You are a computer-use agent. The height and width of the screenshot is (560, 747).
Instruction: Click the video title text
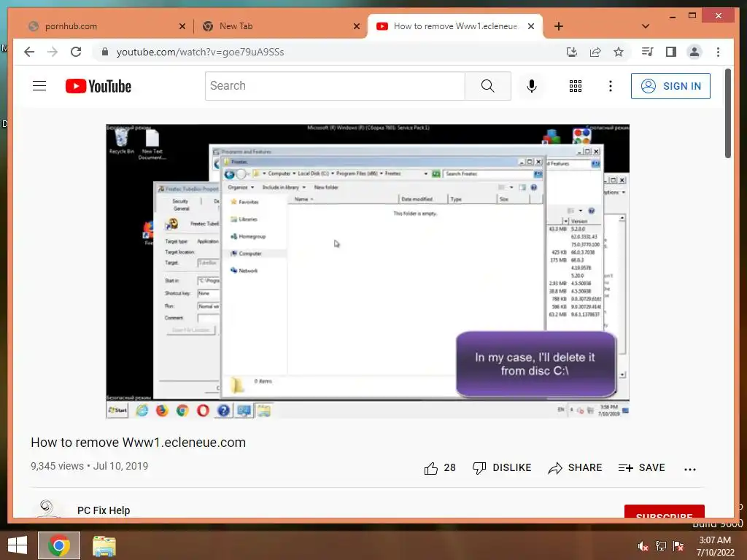click(x=138, y=443)
